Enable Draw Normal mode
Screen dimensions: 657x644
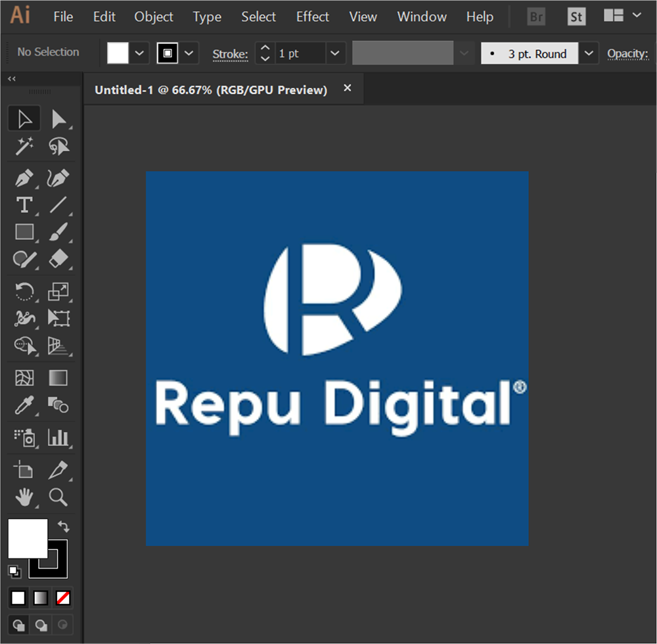(19, 625)
